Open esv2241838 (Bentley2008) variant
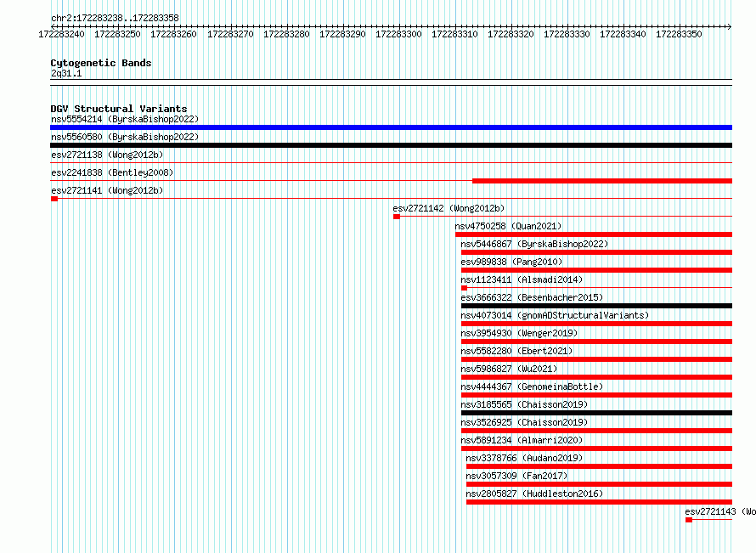 (112, 172)
